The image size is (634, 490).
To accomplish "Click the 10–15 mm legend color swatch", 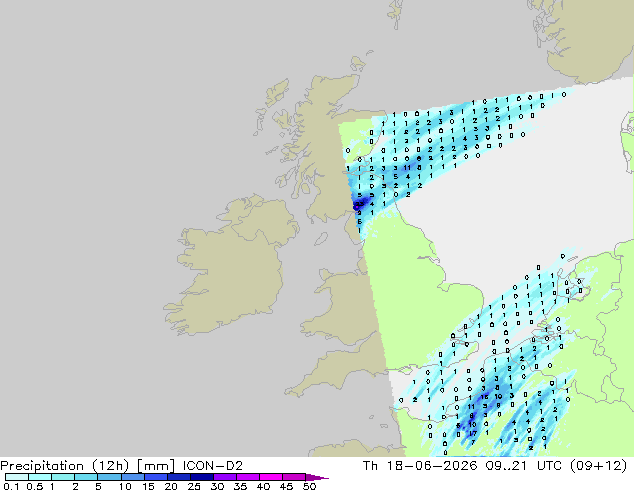I will click(132, 477).
